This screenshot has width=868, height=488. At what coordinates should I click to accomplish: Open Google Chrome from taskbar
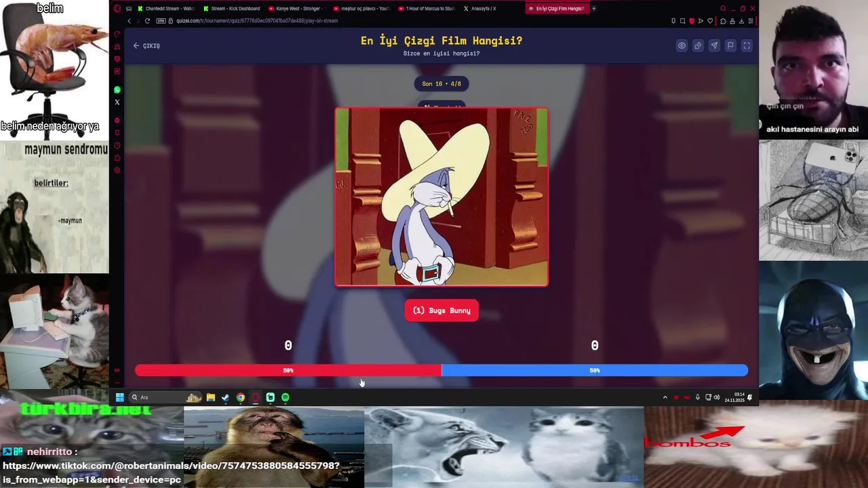241,397
